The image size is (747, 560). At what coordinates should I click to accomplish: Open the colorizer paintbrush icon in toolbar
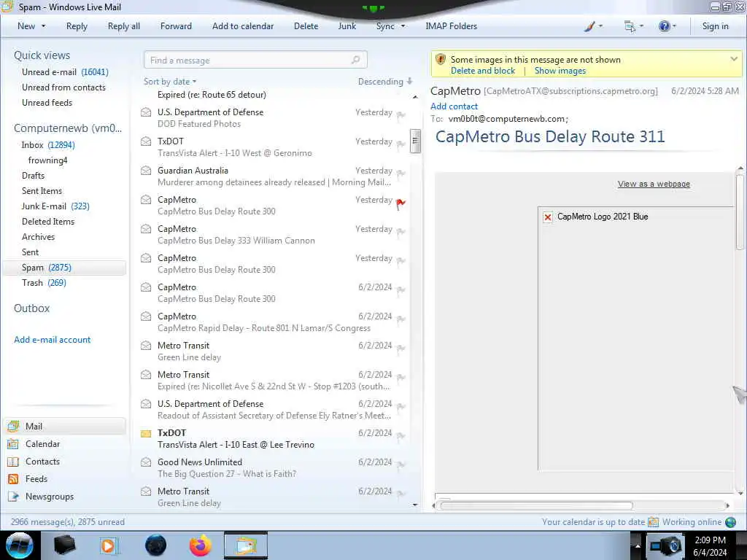[589, 26]
